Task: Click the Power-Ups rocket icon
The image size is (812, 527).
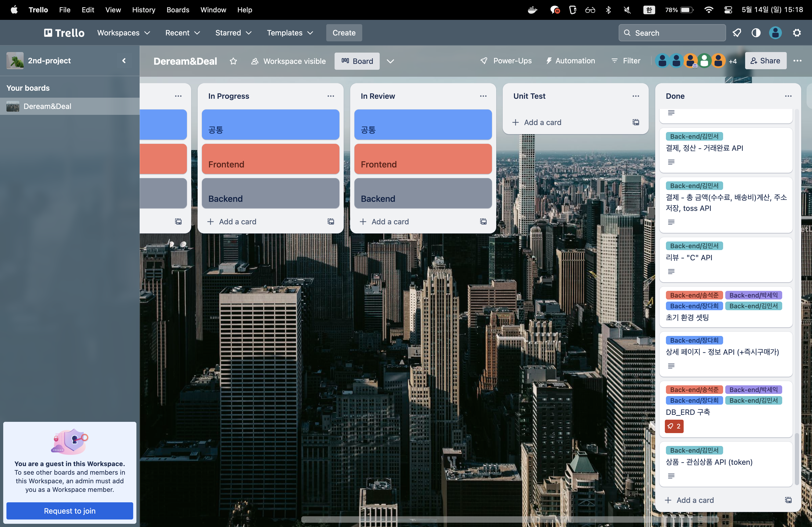Action: (x=484, y=61)
